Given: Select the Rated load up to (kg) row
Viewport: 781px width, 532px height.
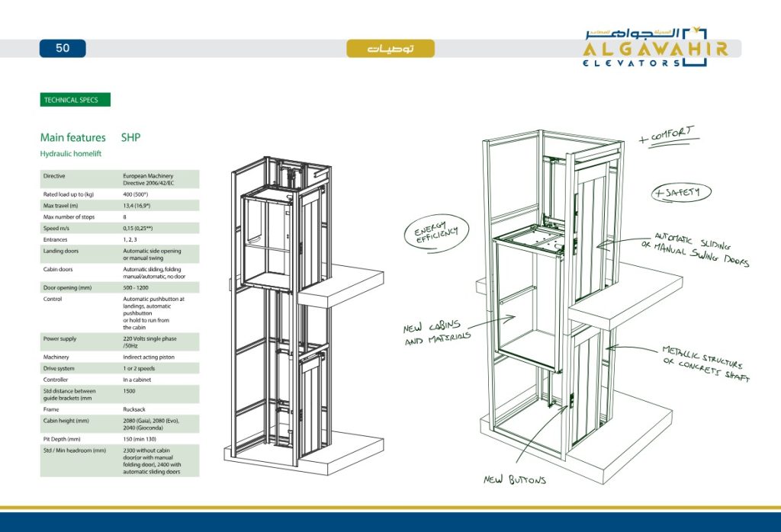Looking at the screenshot, I should [x=120, y=194].
